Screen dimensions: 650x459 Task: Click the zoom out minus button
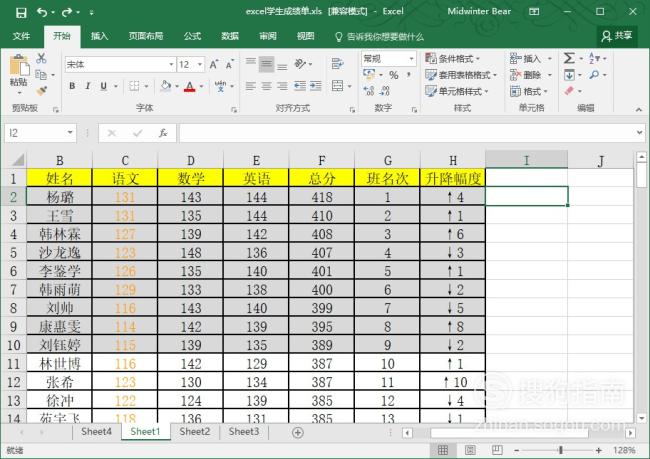(517, 450)
